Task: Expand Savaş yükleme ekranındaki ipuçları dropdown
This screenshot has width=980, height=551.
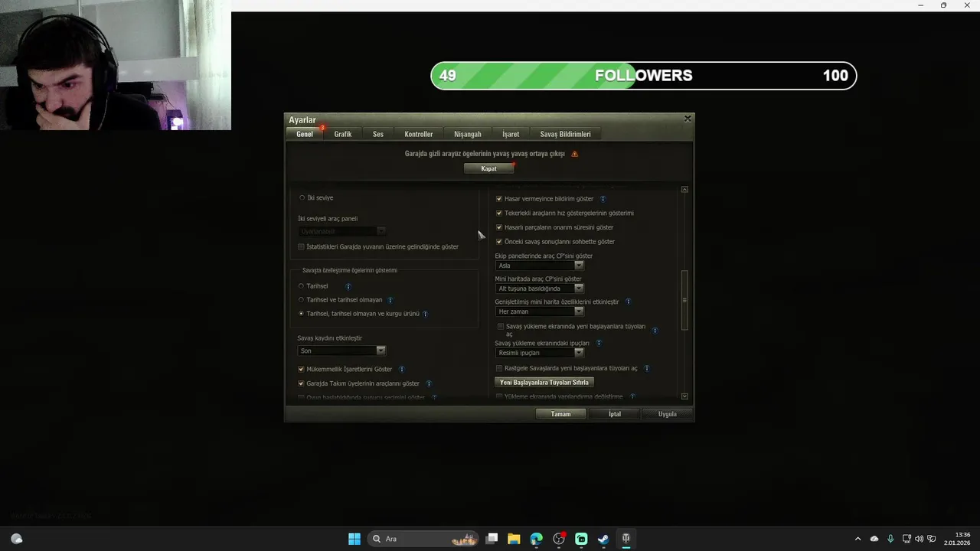Action: 540,353
